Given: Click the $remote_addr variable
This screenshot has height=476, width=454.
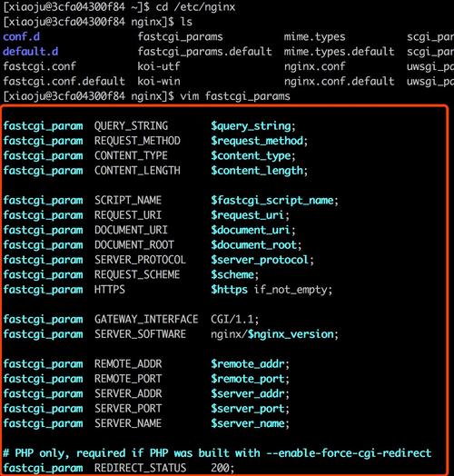Looking at the screenshot, I should (x=248, y=364).
